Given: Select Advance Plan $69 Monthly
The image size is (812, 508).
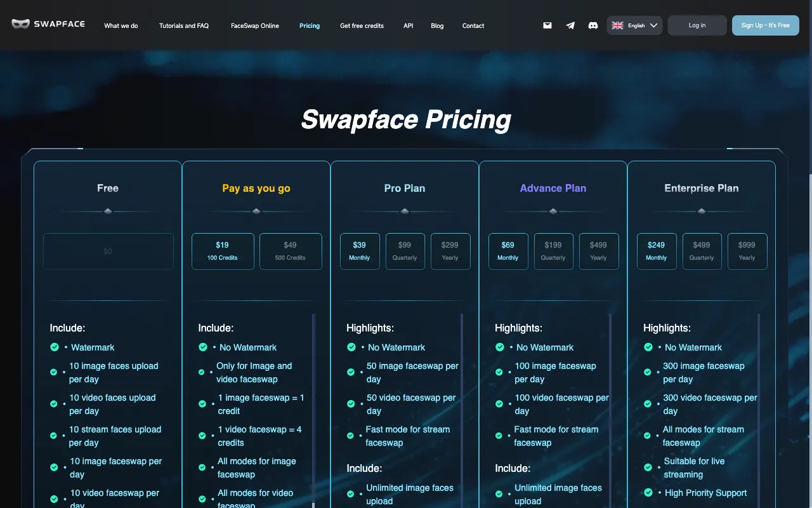Looking at the screenshot, I should point(508,251).
